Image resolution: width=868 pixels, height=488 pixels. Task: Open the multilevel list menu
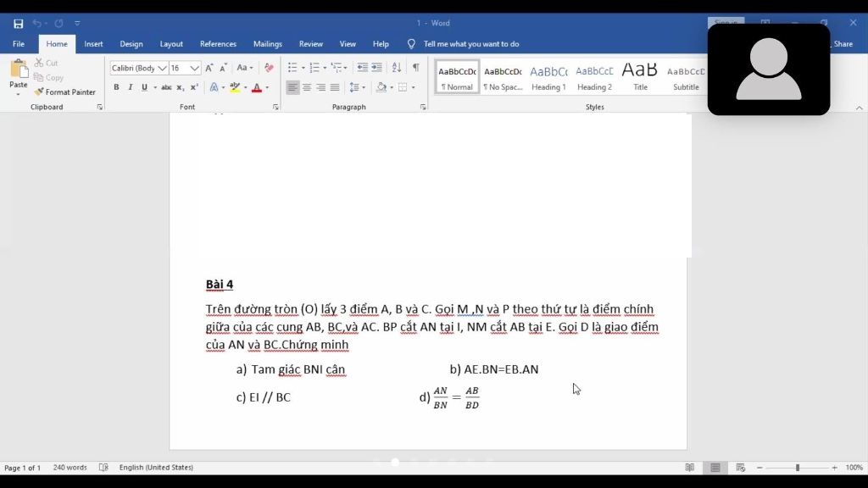click(339, 68)
